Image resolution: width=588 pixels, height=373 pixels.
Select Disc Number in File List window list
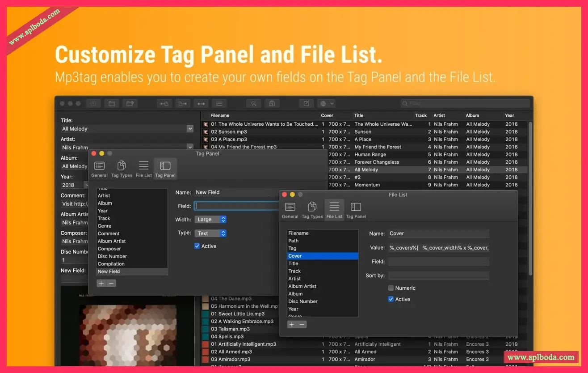323,301
